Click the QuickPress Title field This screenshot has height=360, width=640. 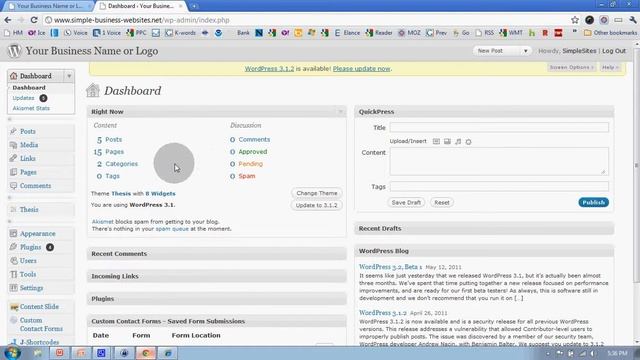499,127
